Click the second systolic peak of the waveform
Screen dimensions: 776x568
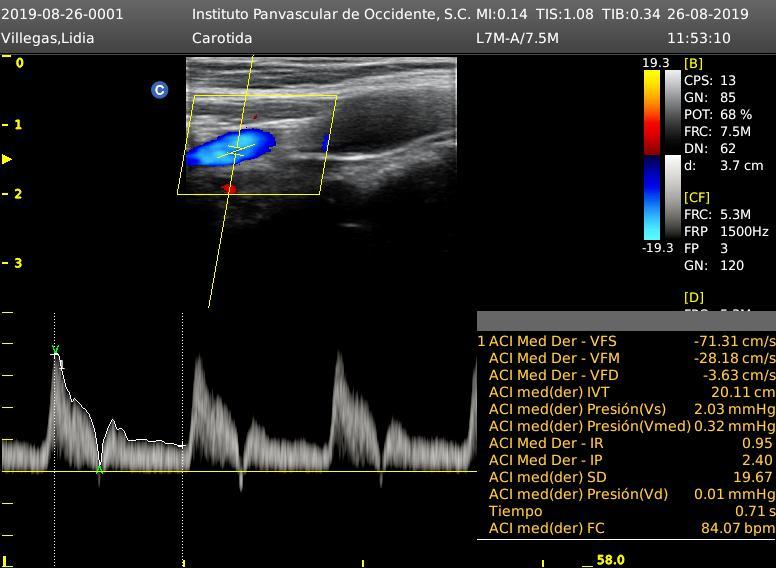(198, 359)
